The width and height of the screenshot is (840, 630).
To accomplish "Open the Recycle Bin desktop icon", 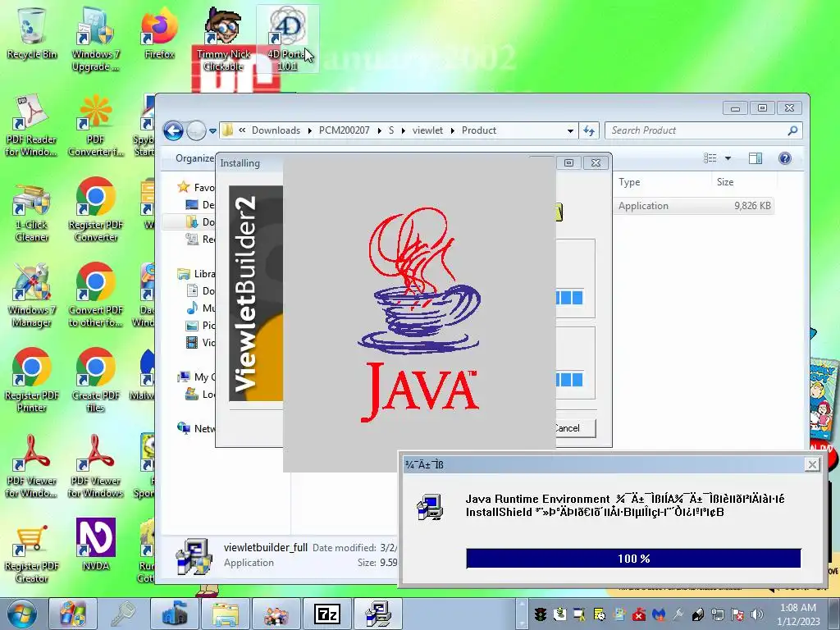I will (32, 34).
